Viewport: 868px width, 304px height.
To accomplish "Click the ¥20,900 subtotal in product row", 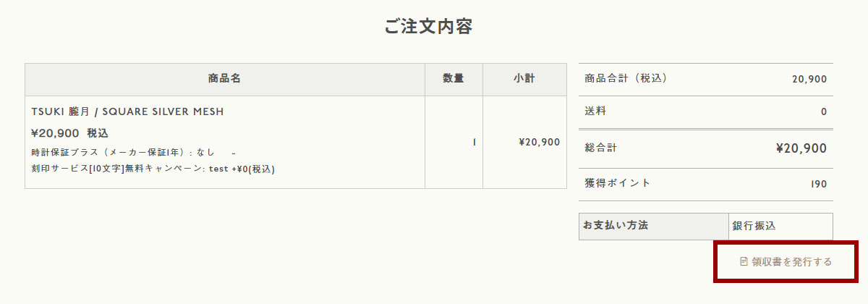I will click(x=540, y=142).
